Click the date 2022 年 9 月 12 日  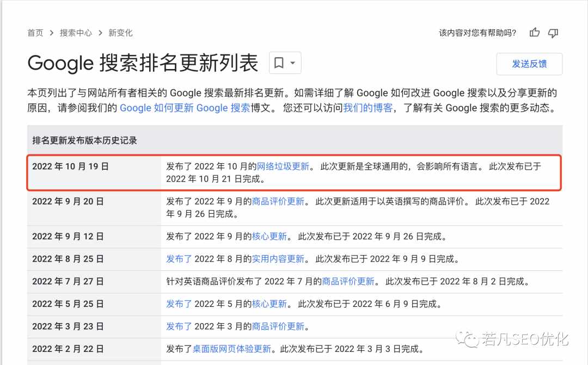(68, 237)
